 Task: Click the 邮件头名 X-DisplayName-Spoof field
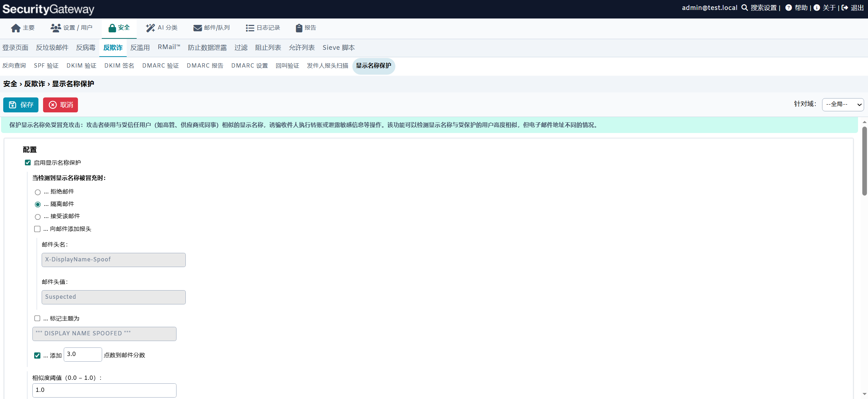click(x=114, y=260)
